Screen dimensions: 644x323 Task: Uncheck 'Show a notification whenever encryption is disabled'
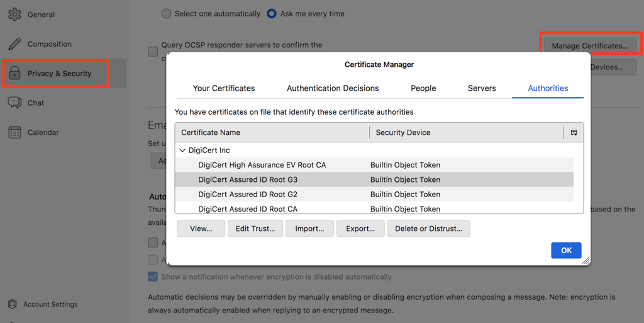[x=153, y=276]
